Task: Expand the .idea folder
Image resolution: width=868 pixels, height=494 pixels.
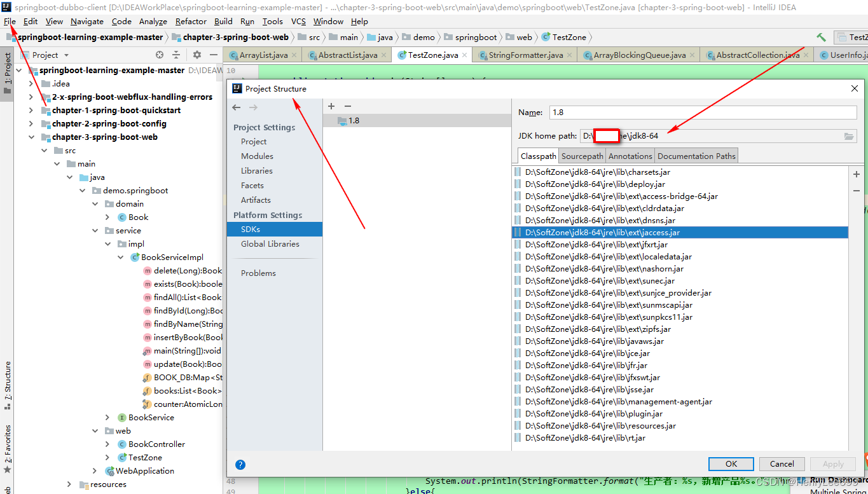Action: pos(31,84)
